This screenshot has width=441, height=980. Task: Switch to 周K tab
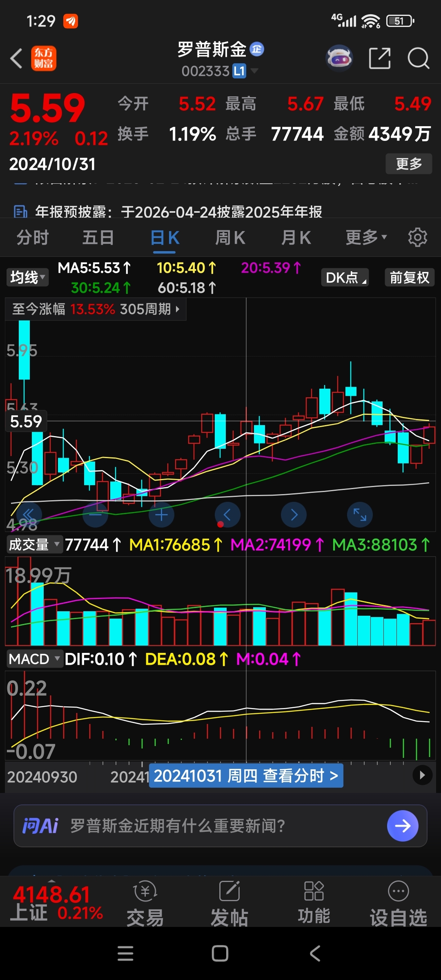[230, 237]
